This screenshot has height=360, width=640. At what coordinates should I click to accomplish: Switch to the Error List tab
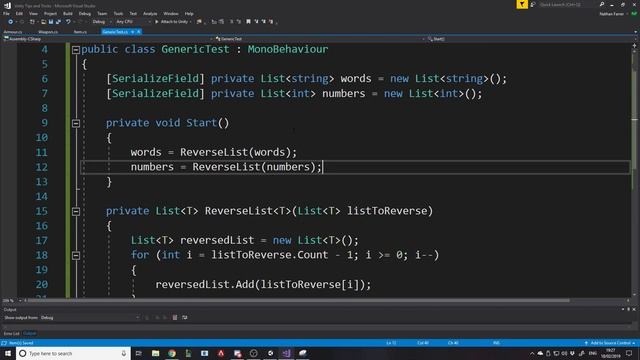click(x=11, y=333)
